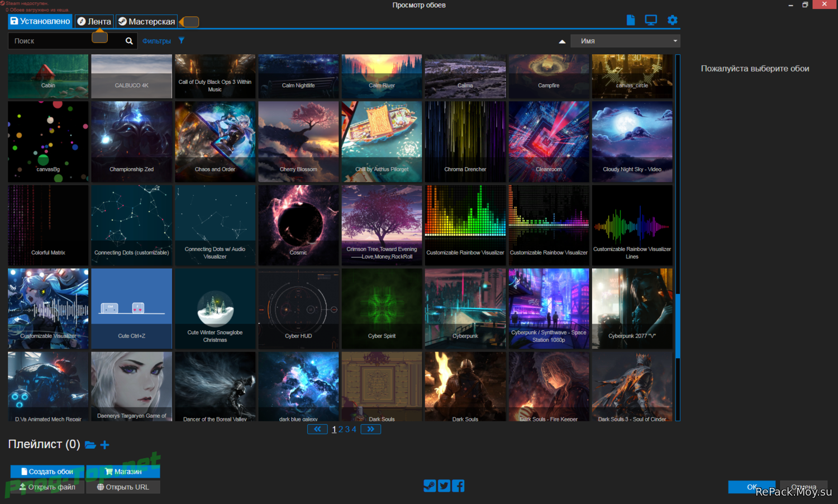Screen dimensions: 838x504
Task: Select the CALBUCO 4K wallpaper
Action: coord(132,76)
